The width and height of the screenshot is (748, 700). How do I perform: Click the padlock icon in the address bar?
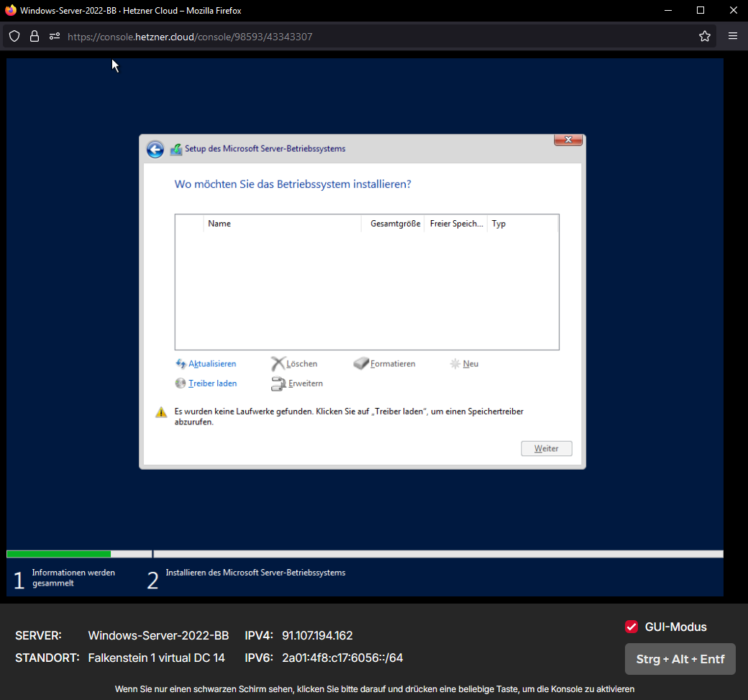[x=34, y=36]
